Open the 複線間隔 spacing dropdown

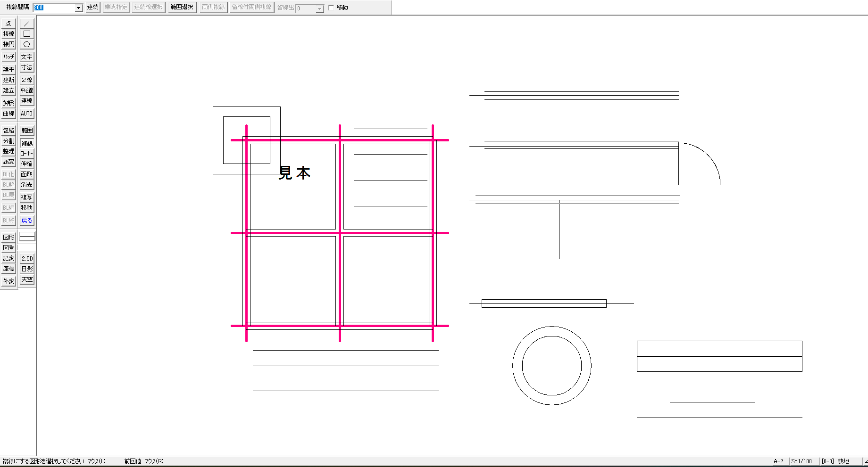[x=79, y=8]
